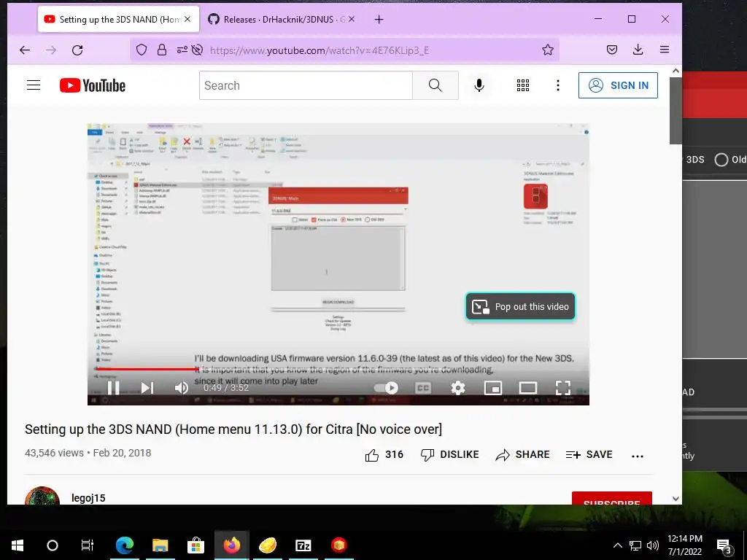Enter full screen mode
Viewport: 747px width, 560px height.
click(563, 388)
